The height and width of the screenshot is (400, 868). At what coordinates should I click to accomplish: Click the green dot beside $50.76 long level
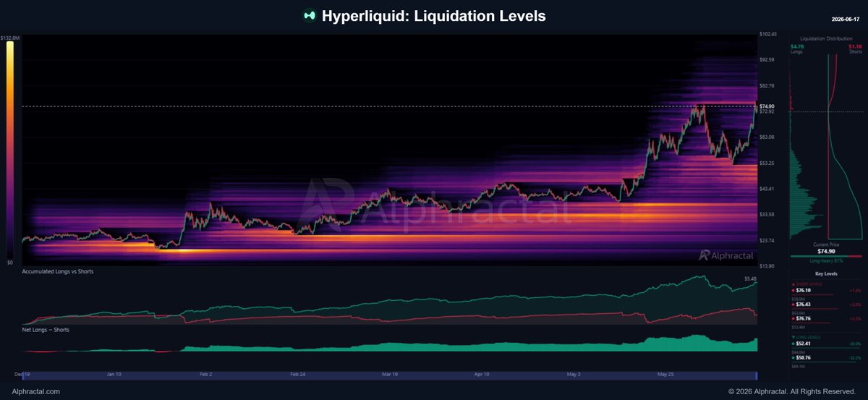pos(793,357)
